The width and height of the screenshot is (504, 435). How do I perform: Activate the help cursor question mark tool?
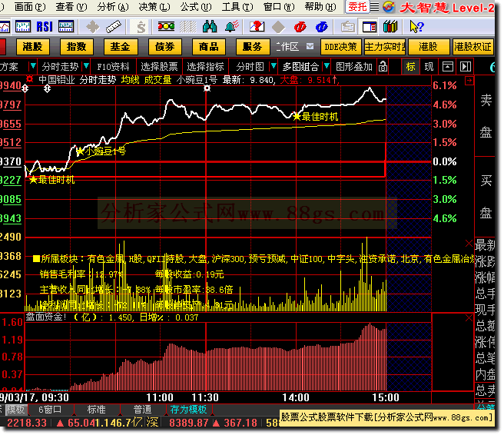click(416, 27)
